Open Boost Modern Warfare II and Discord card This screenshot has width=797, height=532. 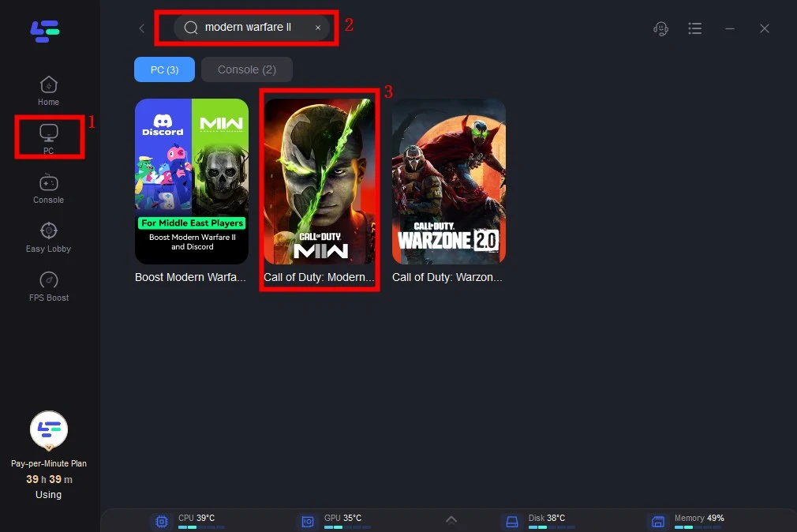point(192,181)
